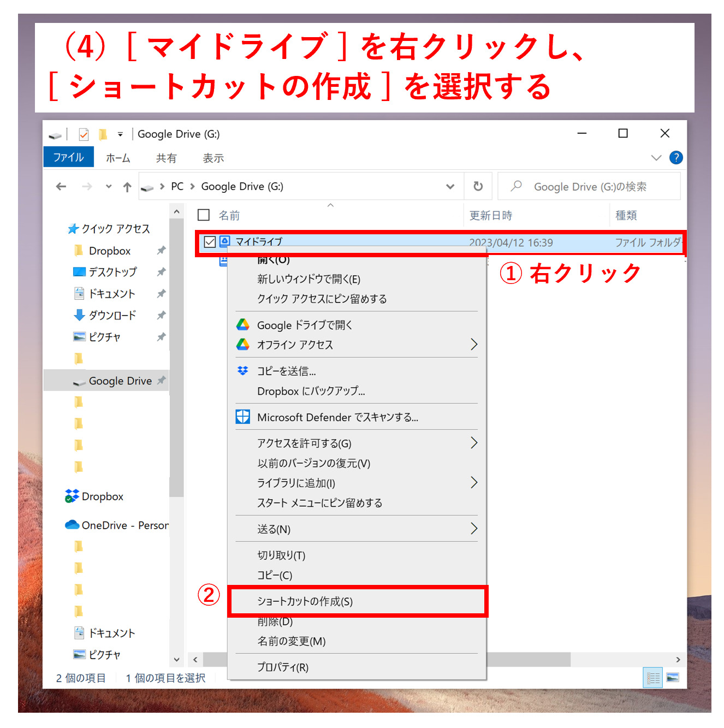The image size is (724, 728).
Task: Switch to details view icon
Action: 653,678
